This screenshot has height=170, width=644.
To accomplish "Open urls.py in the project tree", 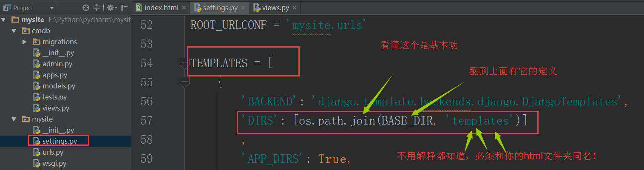I will (x=53, y=152).
